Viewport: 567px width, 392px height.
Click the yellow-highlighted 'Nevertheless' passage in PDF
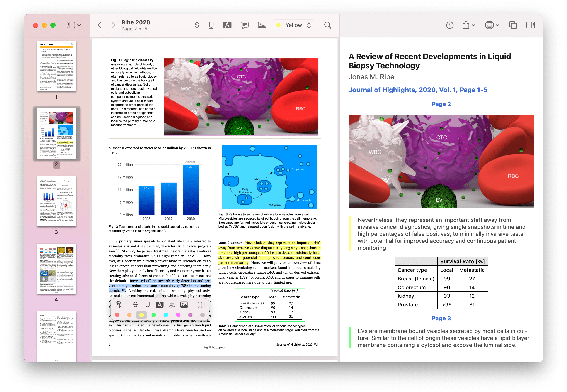click(x=269, y=253)
